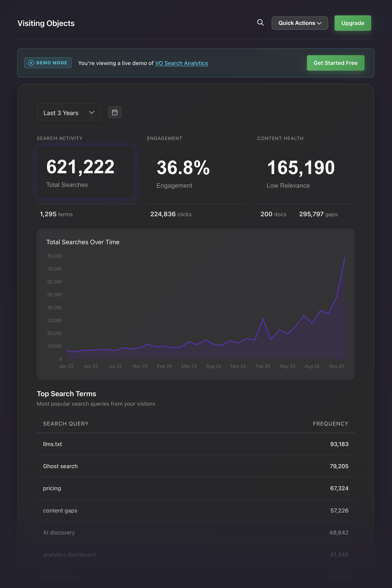Click the Upgrade button
Viewport: 392px width, 588px height.
(x=353, y=23)
